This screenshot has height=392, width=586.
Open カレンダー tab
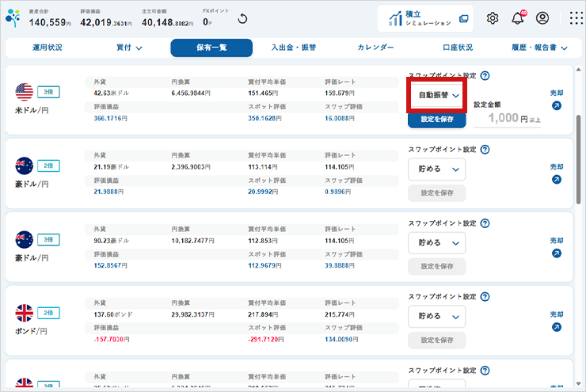click(375, 48)
